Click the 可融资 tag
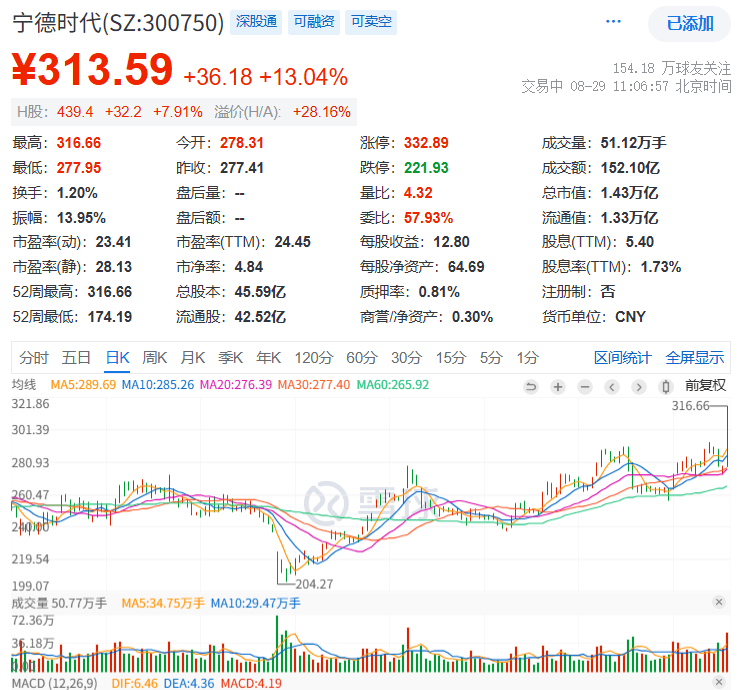 point(313,22)
